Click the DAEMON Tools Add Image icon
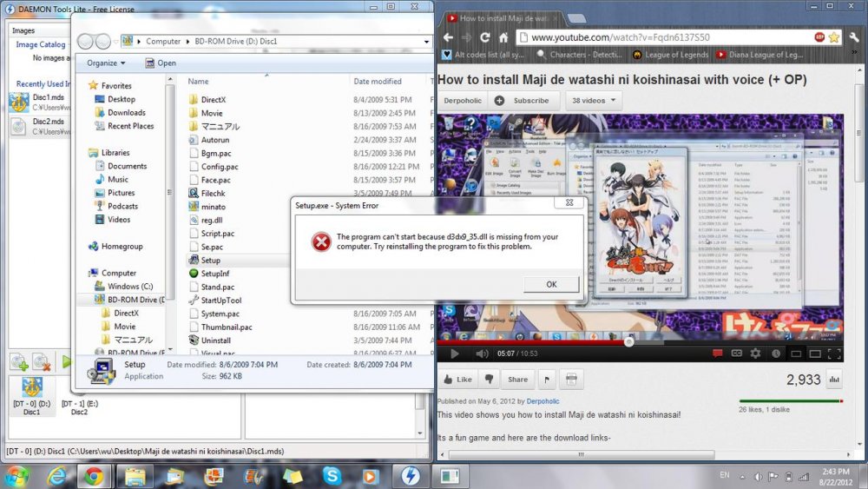868x489 pixels. tap(19, 360)
